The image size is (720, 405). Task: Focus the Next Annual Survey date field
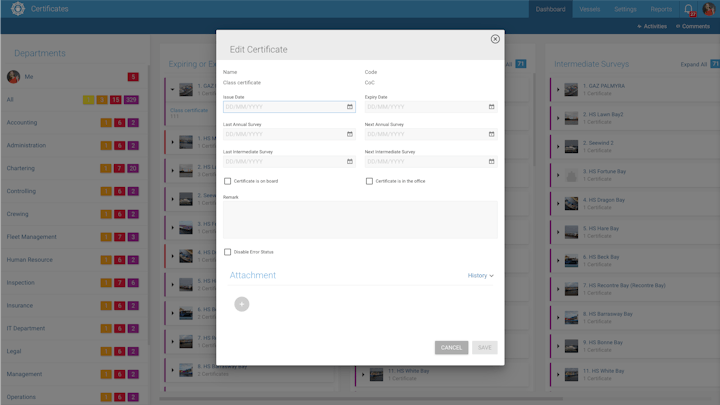click(x=431, y=134)
